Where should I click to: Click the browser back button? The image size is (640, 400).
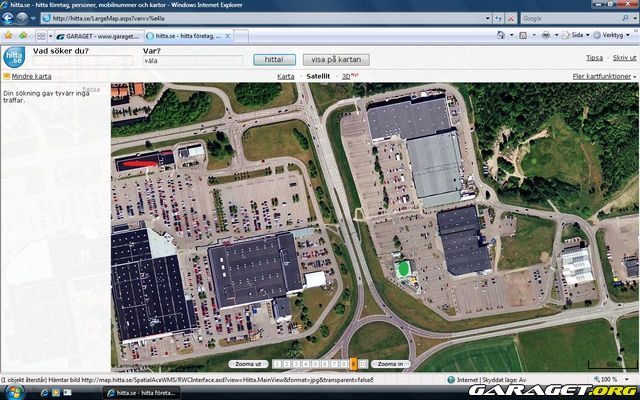pyautogui.click(x=8, y=18)
